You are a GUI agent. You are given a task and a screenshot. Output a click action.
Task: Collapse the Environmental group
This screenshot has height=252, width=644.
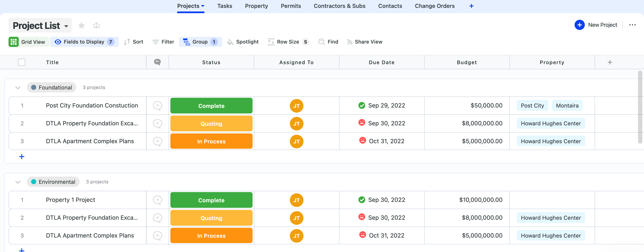pos(18,182)
